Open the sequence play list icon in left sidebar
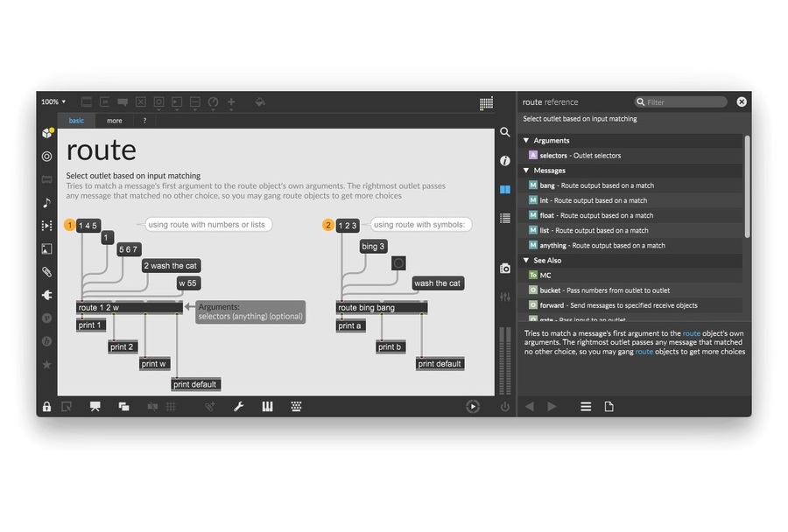Screen dimensions: 788x532 coord(46,226)
